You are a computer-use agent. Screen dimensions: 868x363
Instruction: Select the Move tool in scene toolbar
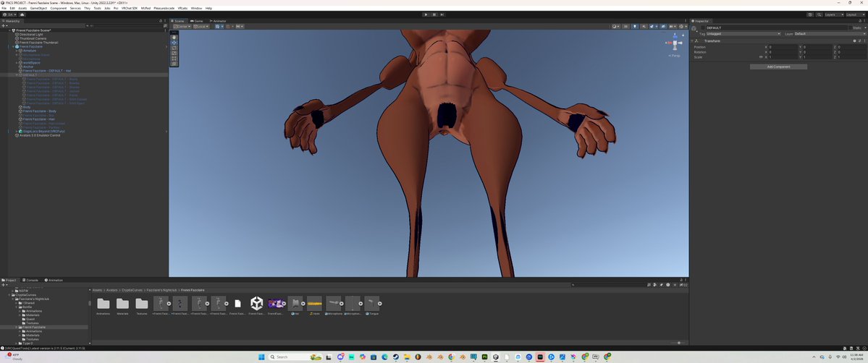tap(174, 43)
